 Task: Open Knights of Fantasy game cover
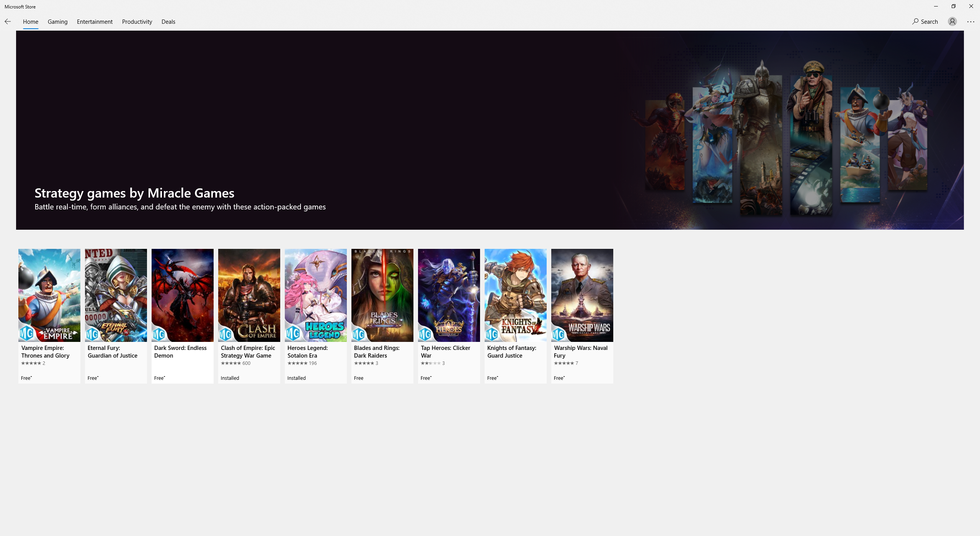click(x=516, y=295)
